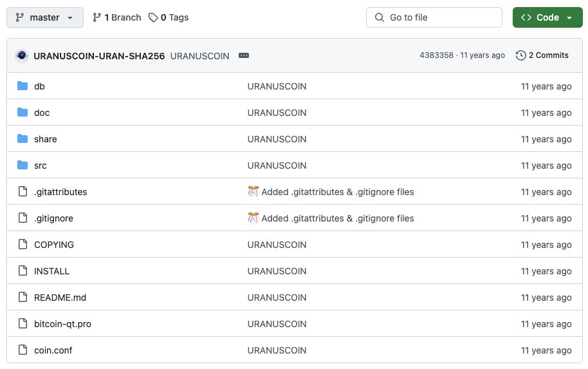The image size is (588, 369).
Task: Click the share folder icon
Action: pos(23,139)
